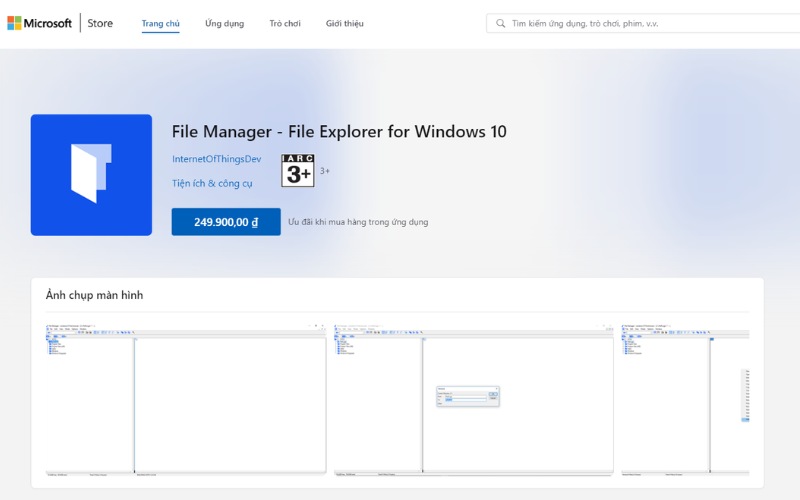Select the Trang chủ tab
Screen dimensions: 800x500
pos(160,23)
